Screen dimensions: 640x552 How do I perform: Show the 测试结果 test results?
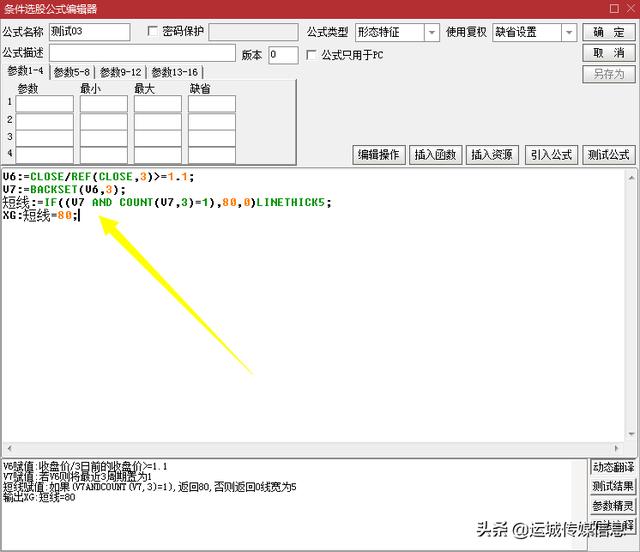click(613, 486)
